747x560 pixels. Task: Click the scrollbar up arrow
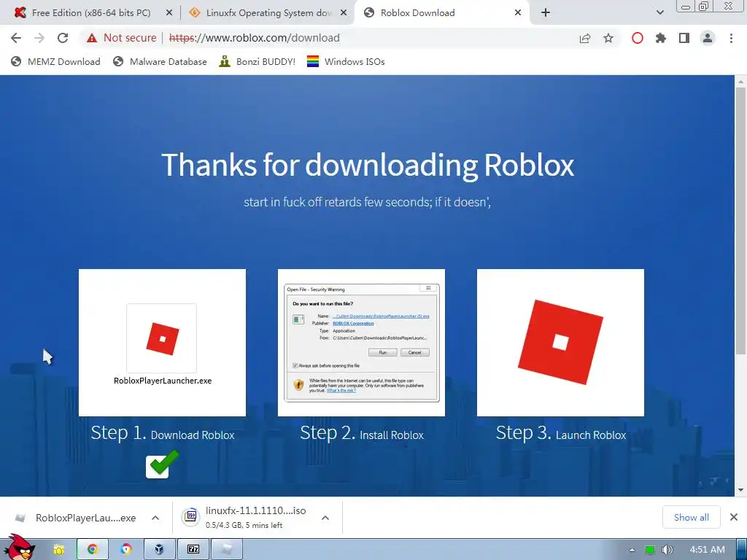[740, 82]
